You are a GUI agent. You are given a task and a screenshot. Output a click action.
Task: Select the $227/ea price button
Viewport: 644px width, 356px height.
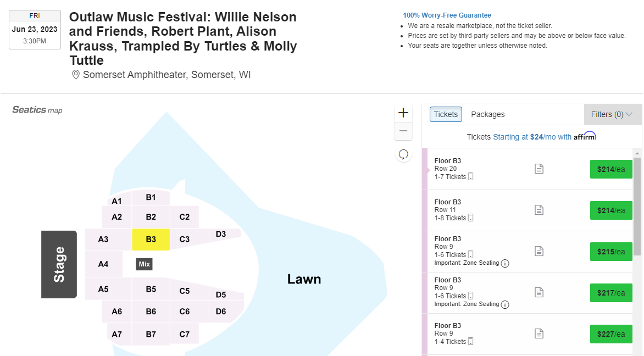(611, 334)
